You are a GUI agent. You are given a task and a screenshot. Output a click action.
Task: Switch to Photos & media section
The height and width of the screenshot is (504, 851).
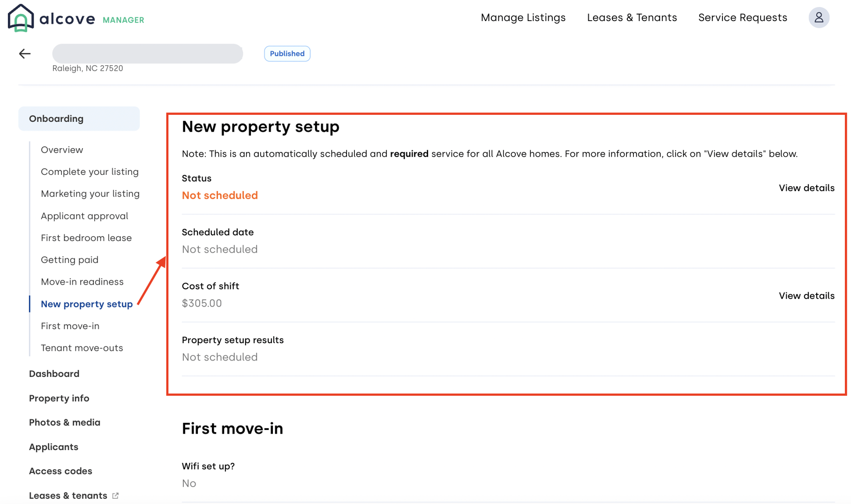(x=64, y=422)
